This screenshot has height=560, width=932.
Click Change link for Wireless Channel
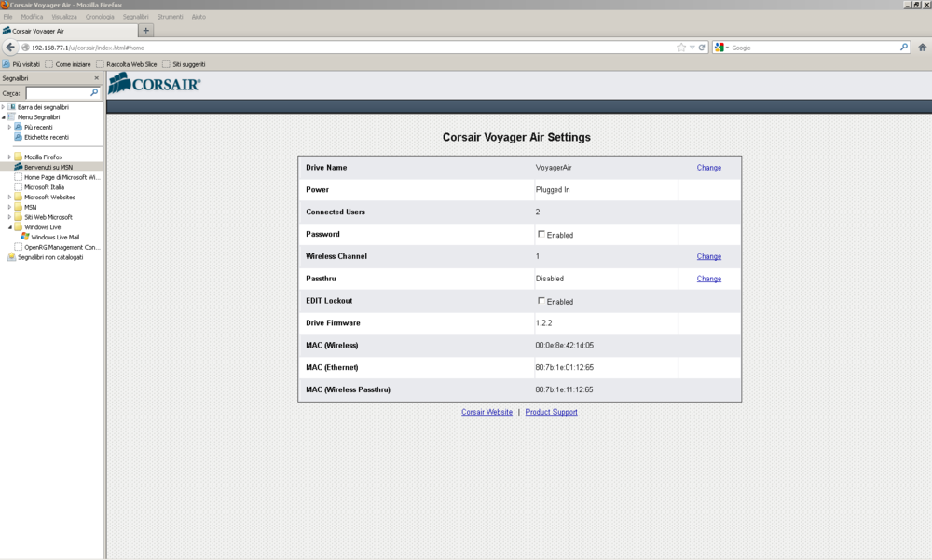coord(709,256)
